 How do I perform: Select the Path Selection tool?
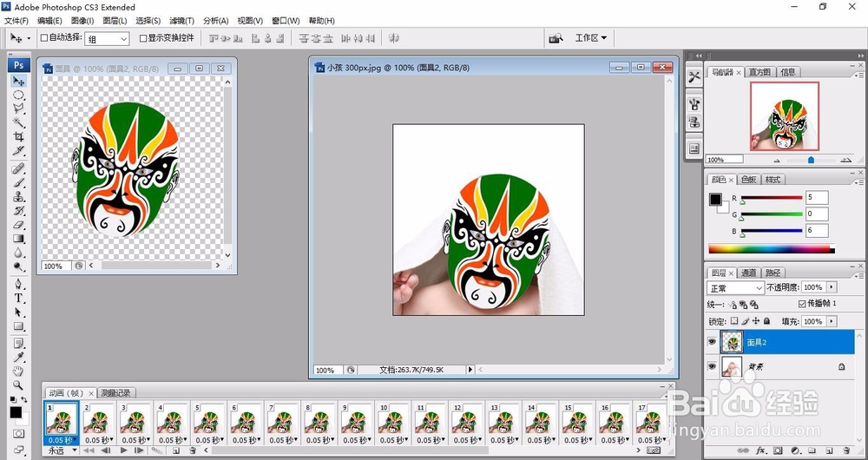point(18,312)
